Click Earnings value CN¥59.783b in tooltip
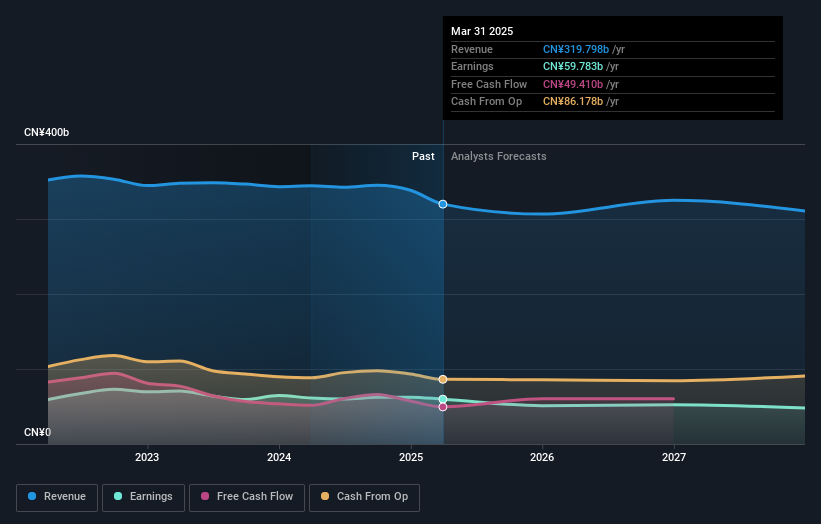 [573, 66]
